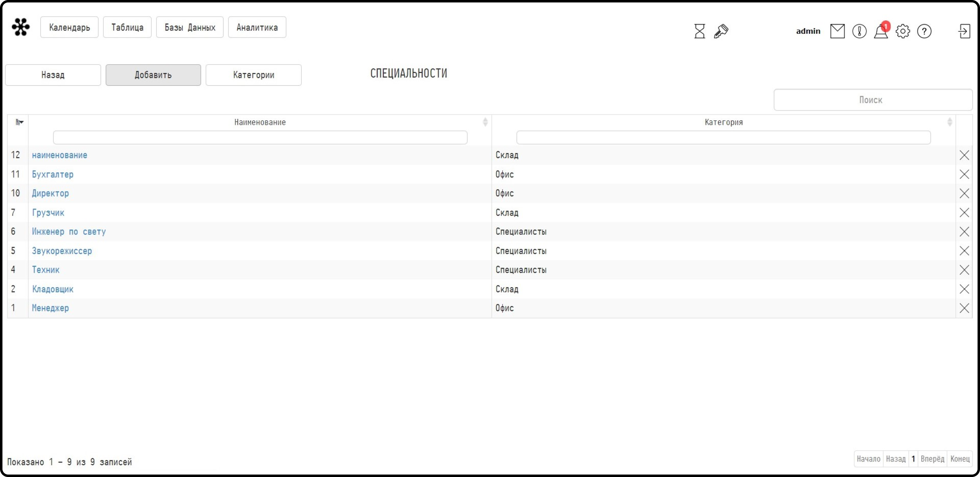This screenshot has height=477, width=980.
Task: Click the Категории button
Action: click(253, 75)
